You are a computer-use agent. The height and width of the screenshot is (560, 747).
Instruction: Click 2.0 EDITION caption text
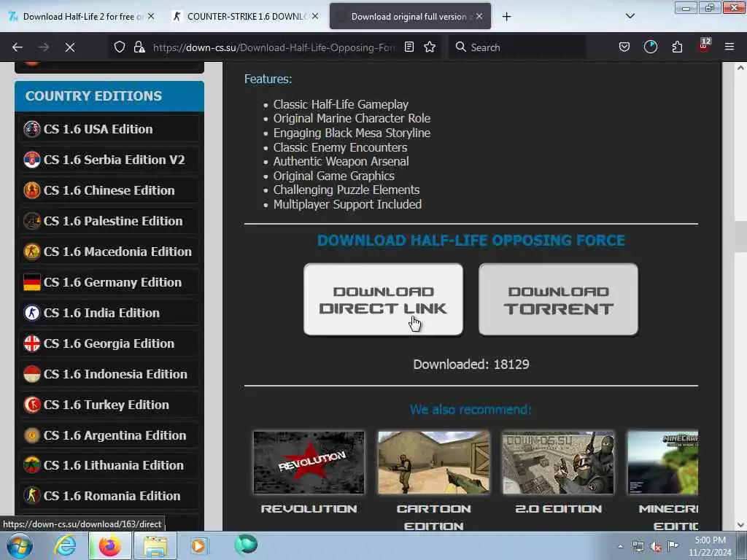(558, 508)
